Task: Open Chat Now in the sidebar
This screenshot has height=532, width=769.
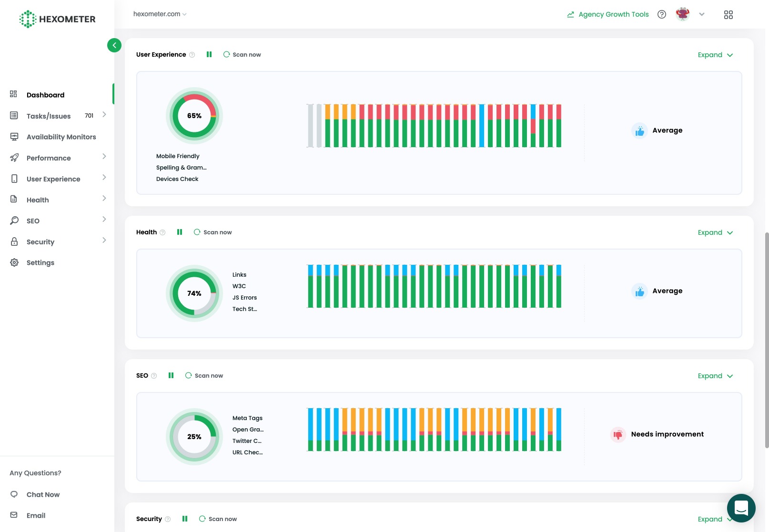Action: tap(43, 494)
